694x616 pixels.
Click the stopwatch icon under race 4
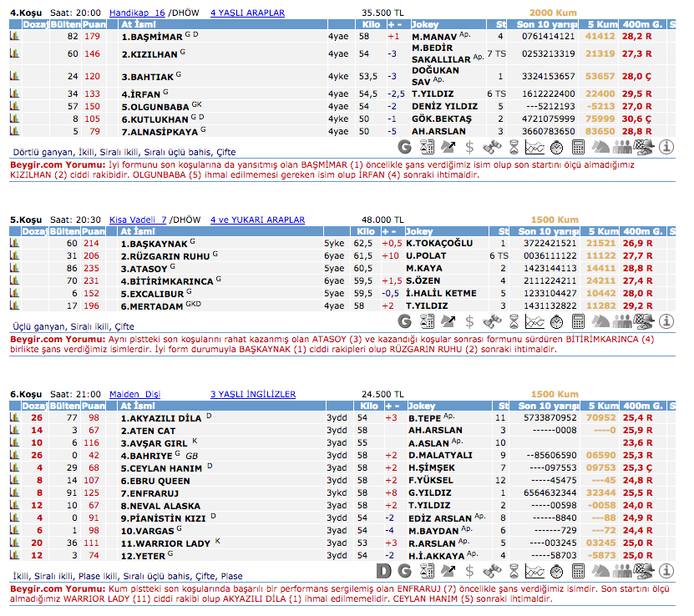coord(557,147)
